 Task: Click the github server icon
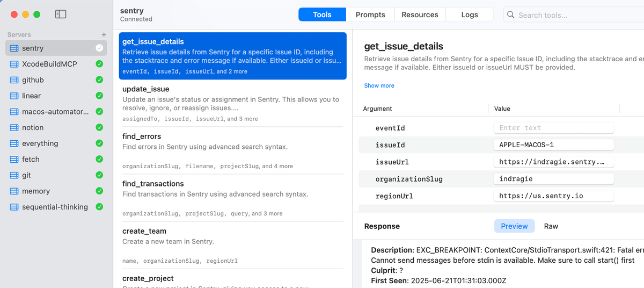[x=13, y=80]
